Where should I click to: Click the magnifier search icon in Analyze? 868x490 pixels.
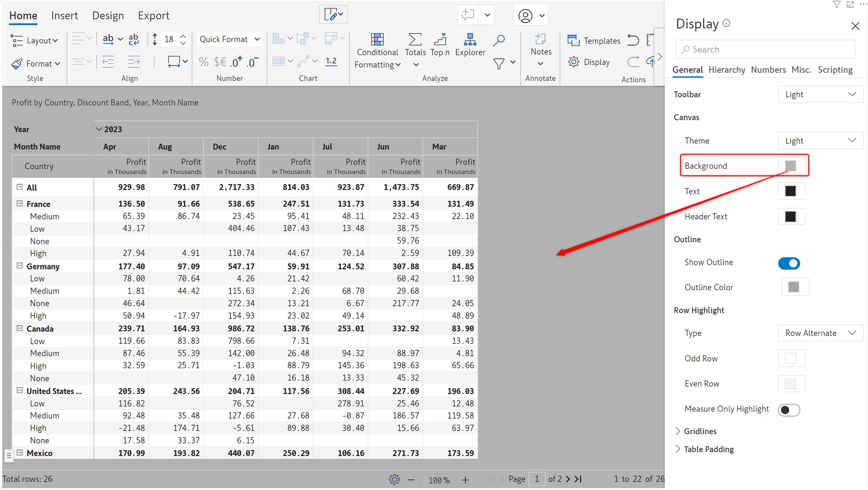(x=499, y=40)
